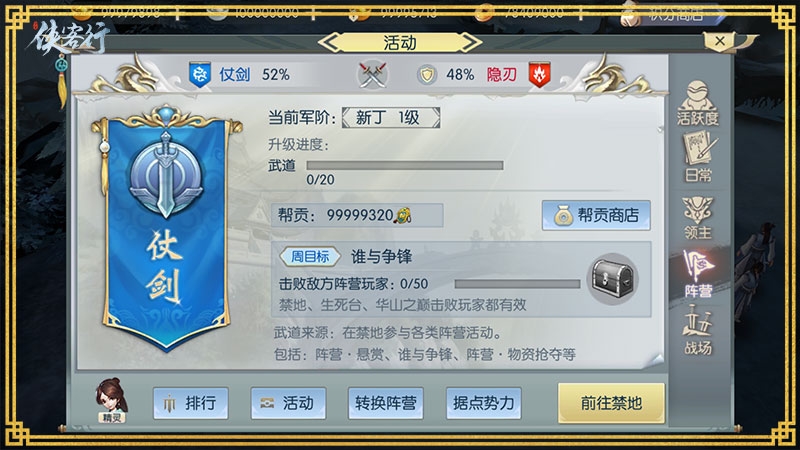Click the 排行 ranking button
Screen dimensions: 800x450
pos(190,403)
